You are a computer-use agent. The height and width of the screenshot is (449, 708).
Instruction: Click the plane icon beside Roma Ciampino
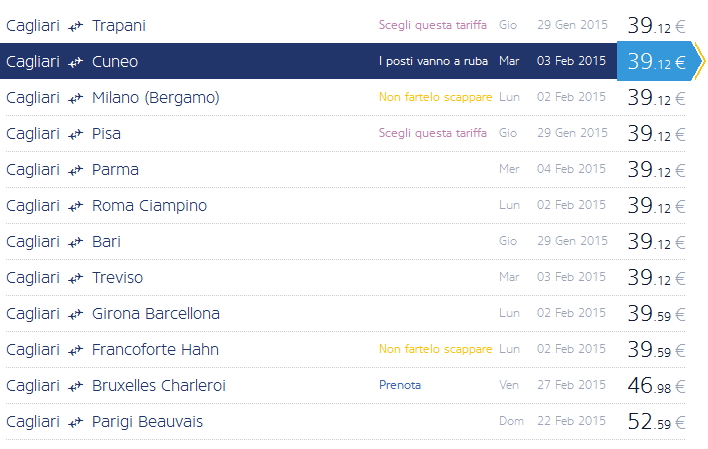[75, 206]
